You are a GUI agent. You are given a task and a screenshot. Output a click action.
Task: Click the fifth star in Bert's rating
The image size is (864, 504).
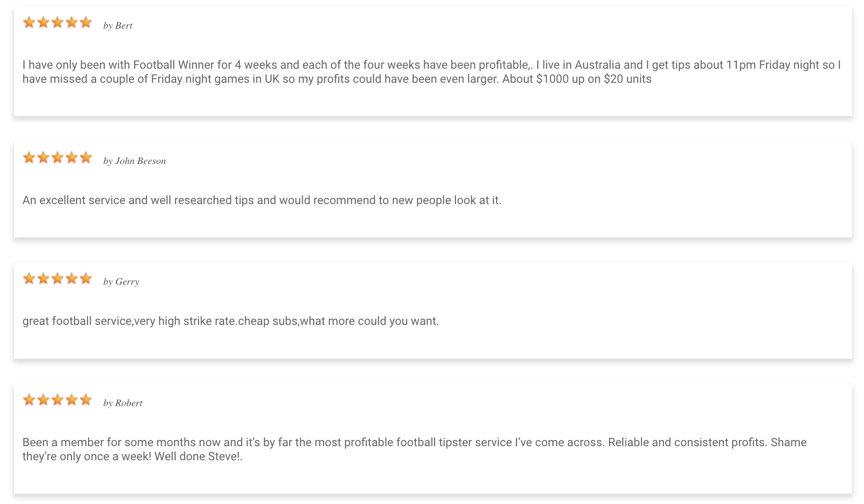tap(86, 22)
